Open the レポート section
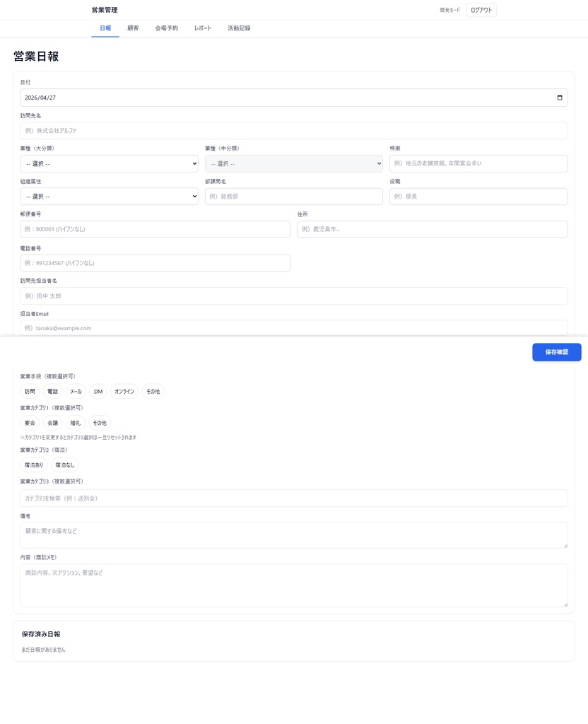Screen dimensions: 588x724 (x=203, y=28)
